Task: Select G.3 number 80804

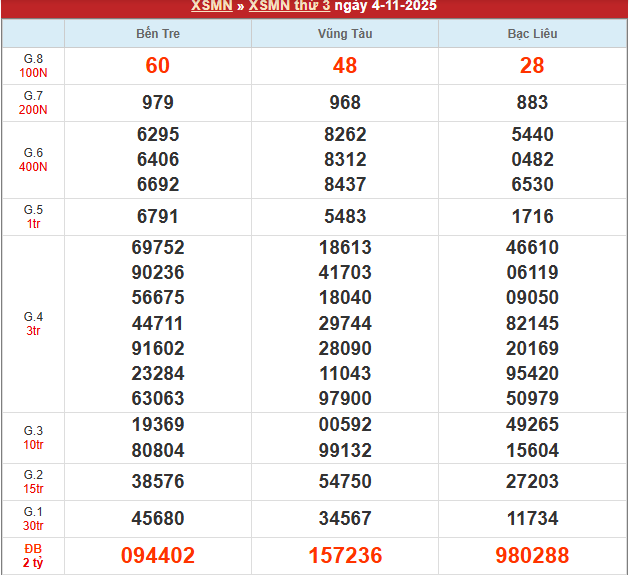Action: pos(158,450)
